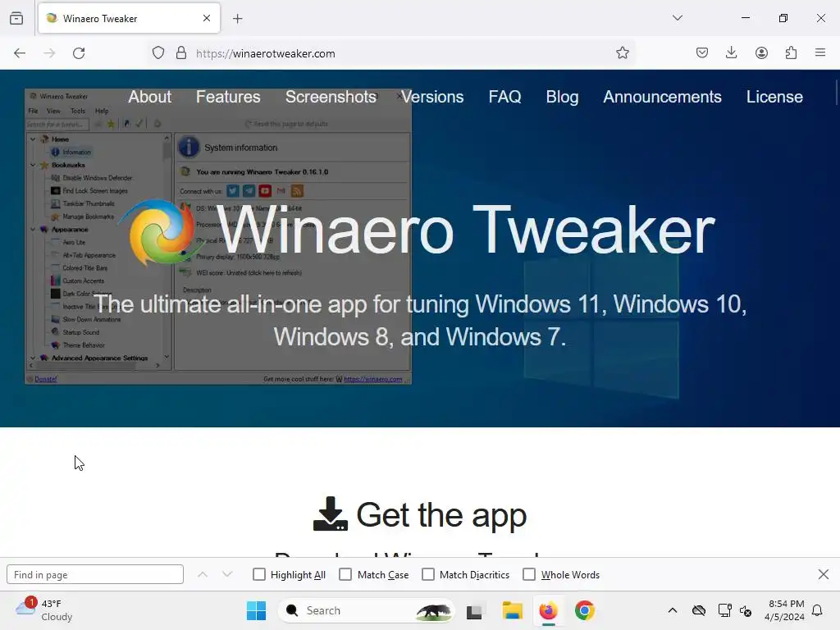Click the Winaero Tweaker hero title

point(466,231)
